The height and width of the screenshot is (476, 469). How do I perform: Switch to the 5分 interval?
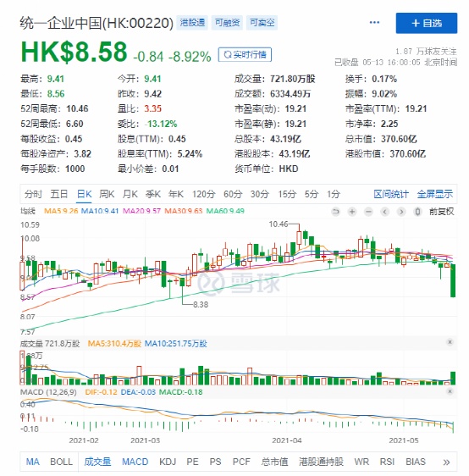click(x=312, y=194)
